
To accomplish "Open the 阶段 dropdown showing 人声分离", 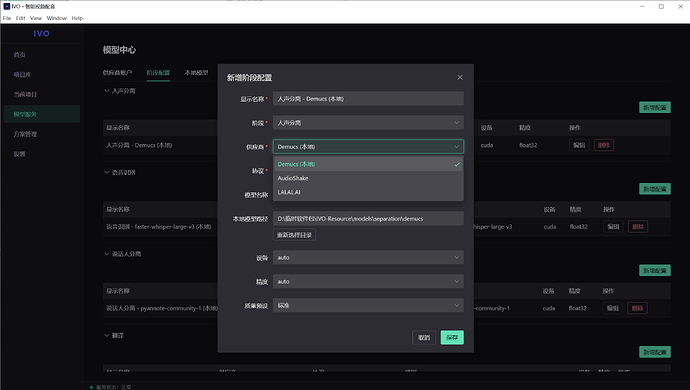I will pyautogui.click(x=368, y=123).
